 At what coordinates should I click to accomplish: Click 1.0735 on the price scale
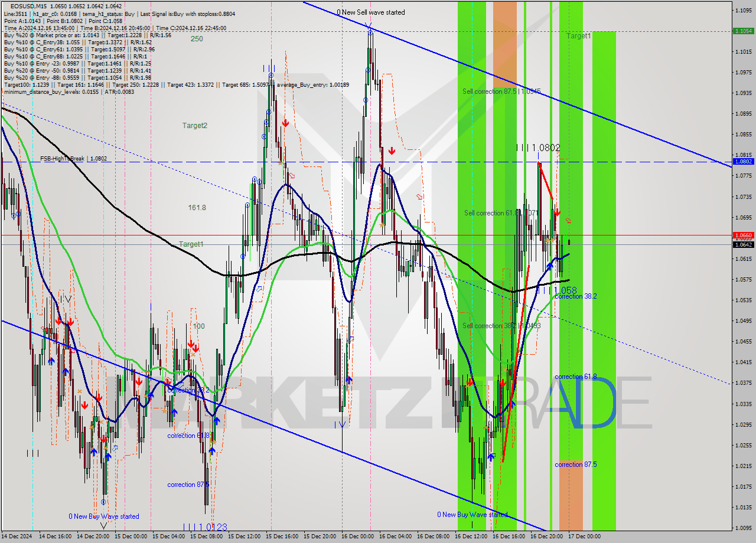coord(742,197)
